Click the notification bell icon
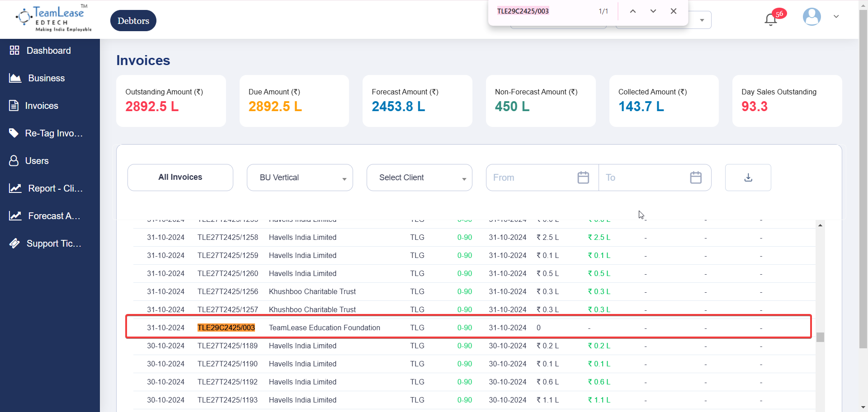 [x=771, y=19]
